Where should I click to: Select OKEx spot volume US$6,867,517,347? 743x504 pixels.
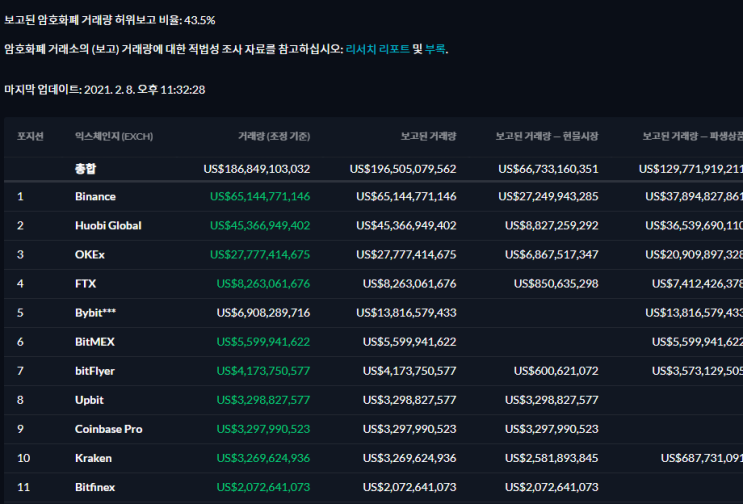click(x=552, y=255)
